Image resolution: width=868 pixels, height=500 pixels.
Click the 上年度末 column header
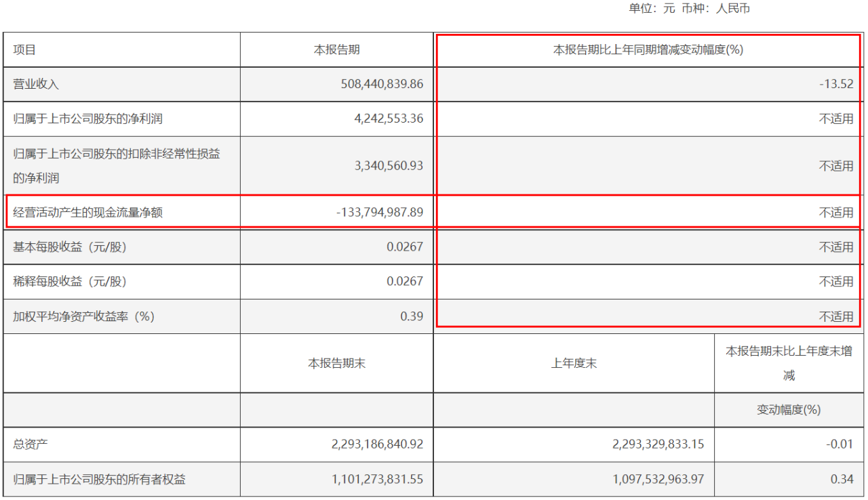574,364
